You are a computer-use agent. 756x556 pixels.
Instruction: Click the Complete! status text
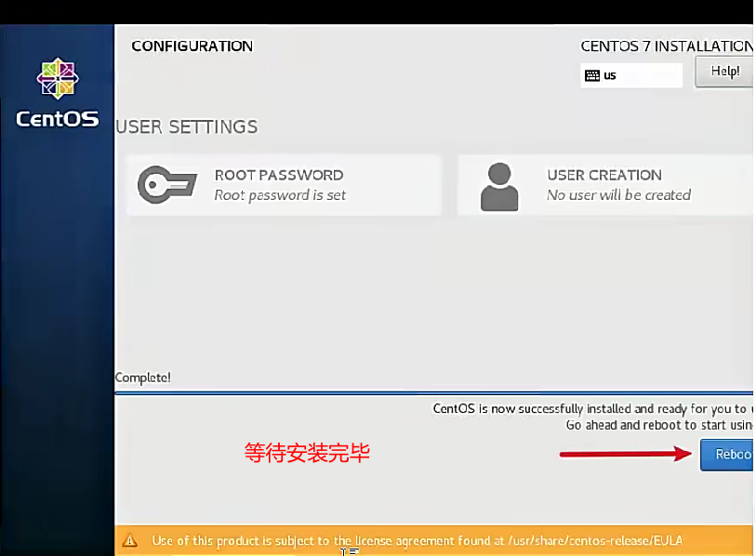tap(142, 377)
